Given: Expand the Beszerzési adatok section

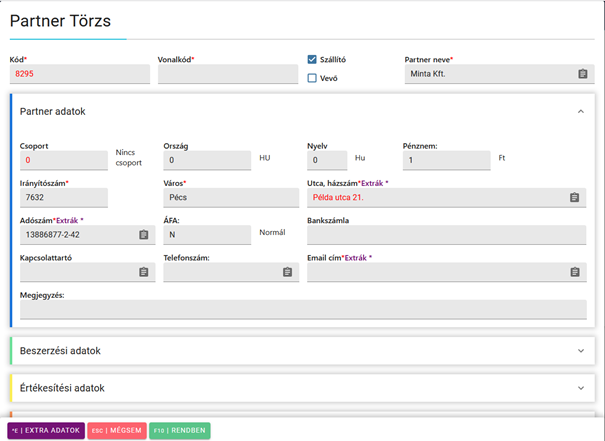Looking at the screenshot, I should pos(580,351).
